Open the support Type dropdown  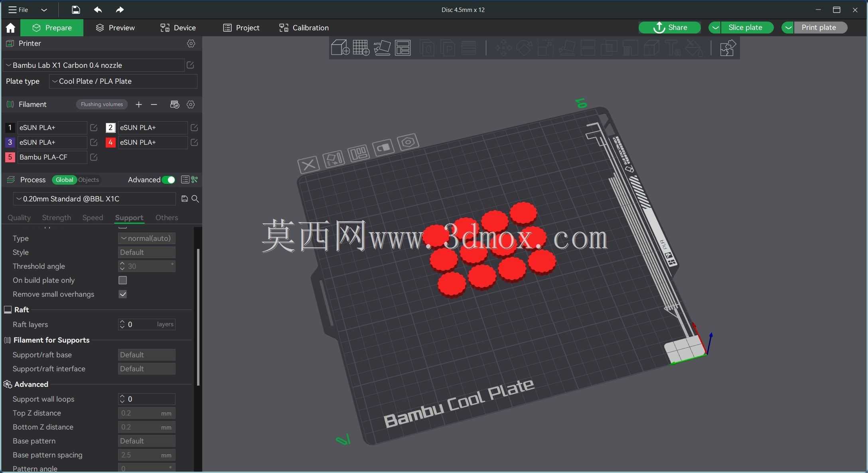click(147, 238)
